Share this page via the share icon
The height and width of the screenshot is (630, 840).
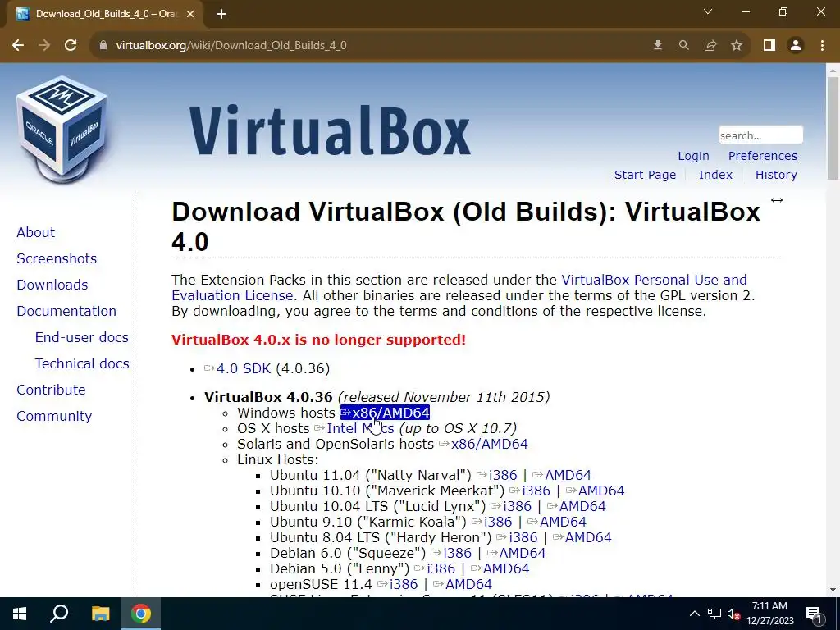[710, 46]
